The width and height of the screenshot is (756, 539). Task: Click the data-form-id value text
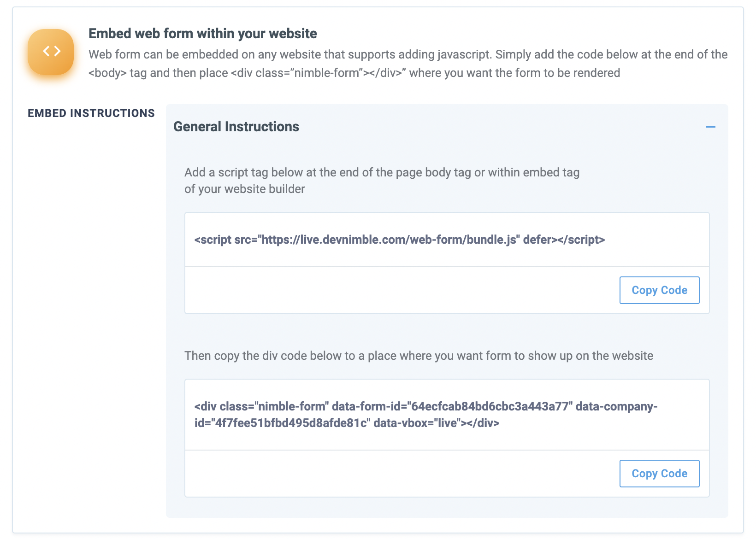491,406
